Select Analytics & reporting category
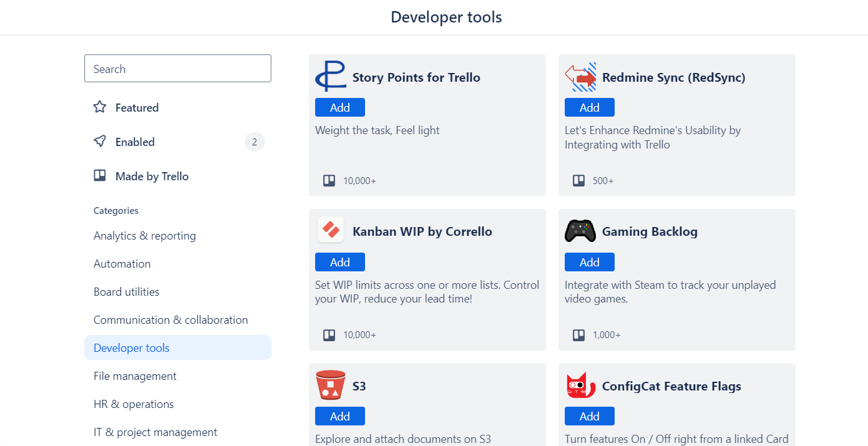The height and width of the screenshot is (446, 868). [x=178, y=236]
